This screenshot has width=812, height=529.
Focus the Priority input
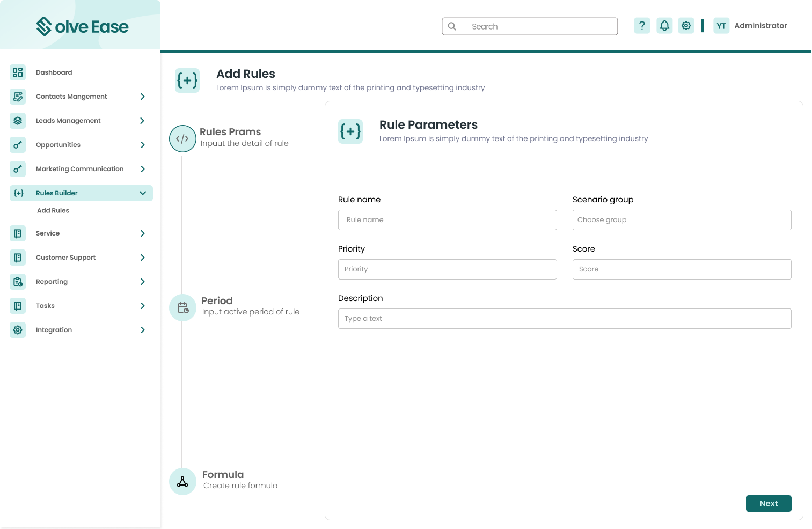tap(447, 269)
